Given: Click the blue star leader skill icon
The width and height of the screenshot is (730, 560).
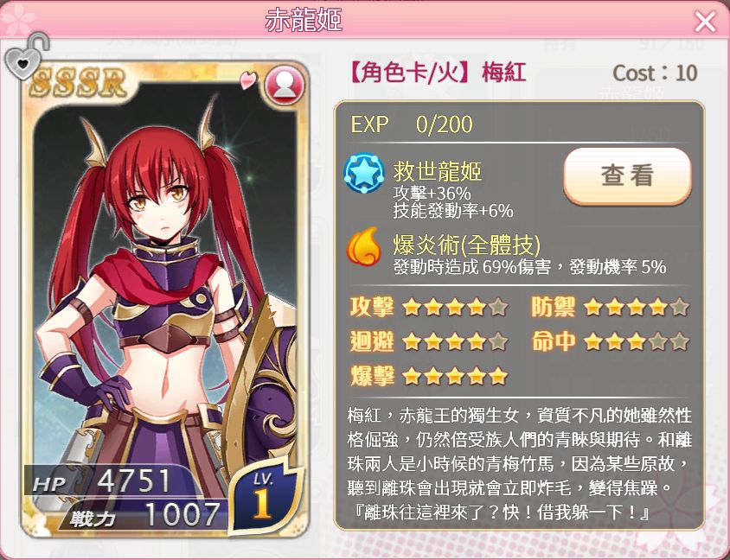Looking at the screenshot, I should [x=364, y=174].
